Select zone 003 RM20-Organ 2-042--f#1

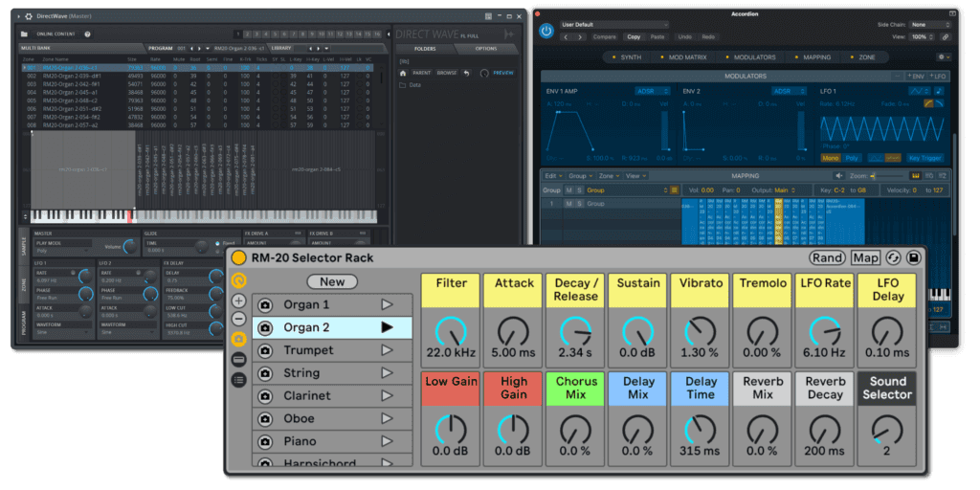click(x=197, y=84)
